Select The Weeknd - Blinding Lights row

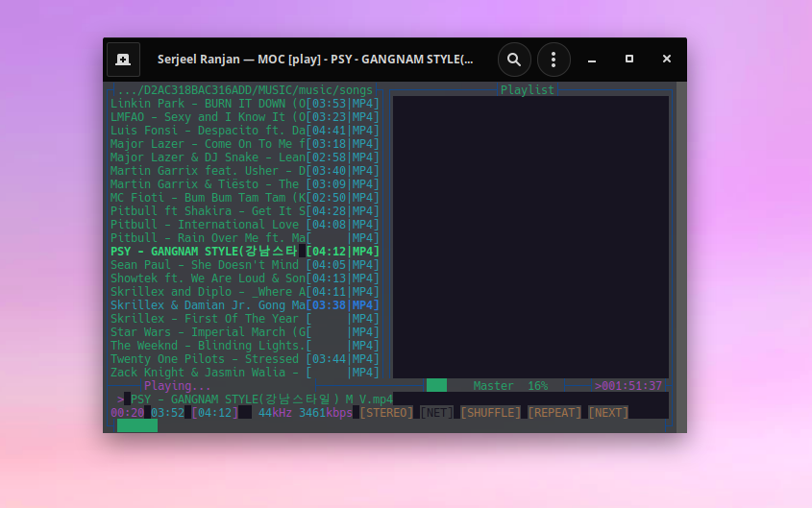244,346
